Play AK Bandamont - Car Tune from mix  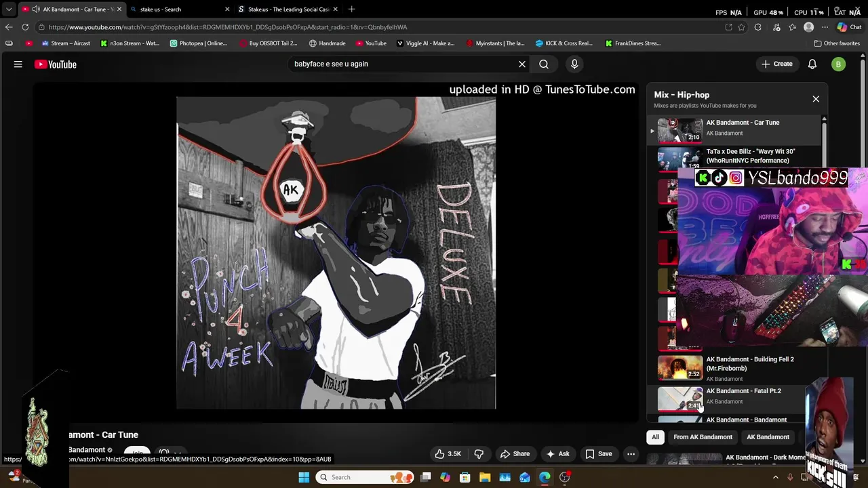pos(734,129)
